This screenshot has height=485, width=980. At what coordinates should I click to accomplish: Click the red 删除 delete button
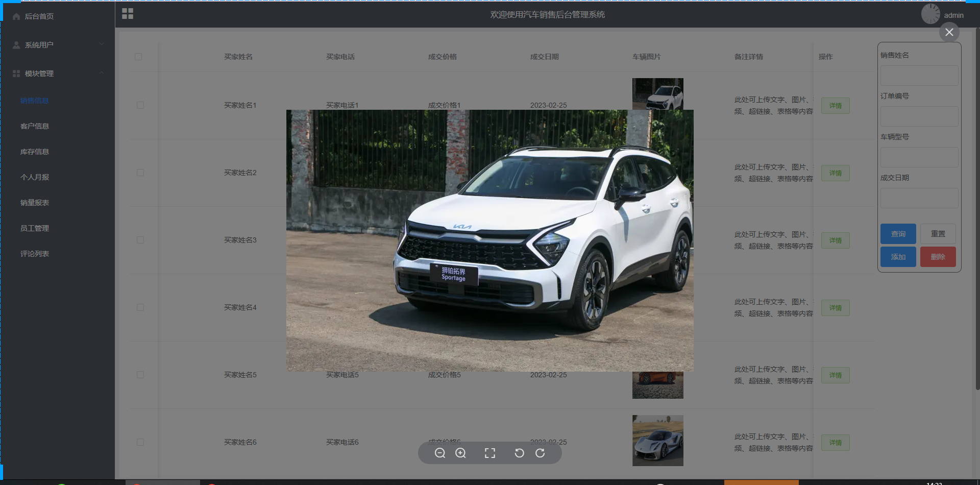938,257
